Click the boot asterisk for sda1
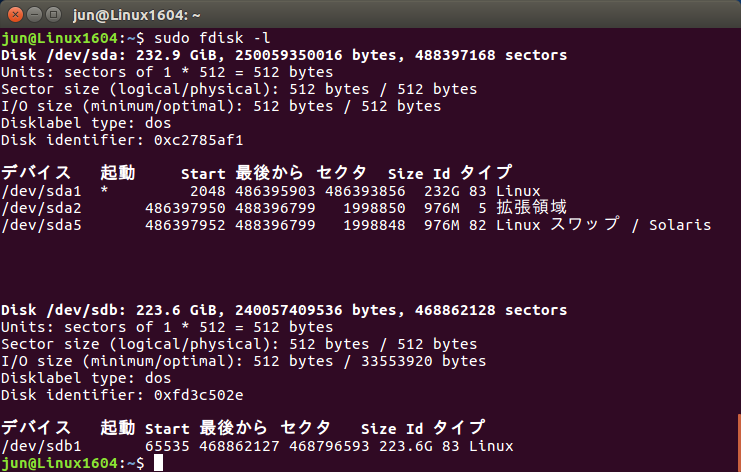 (104, 190)
